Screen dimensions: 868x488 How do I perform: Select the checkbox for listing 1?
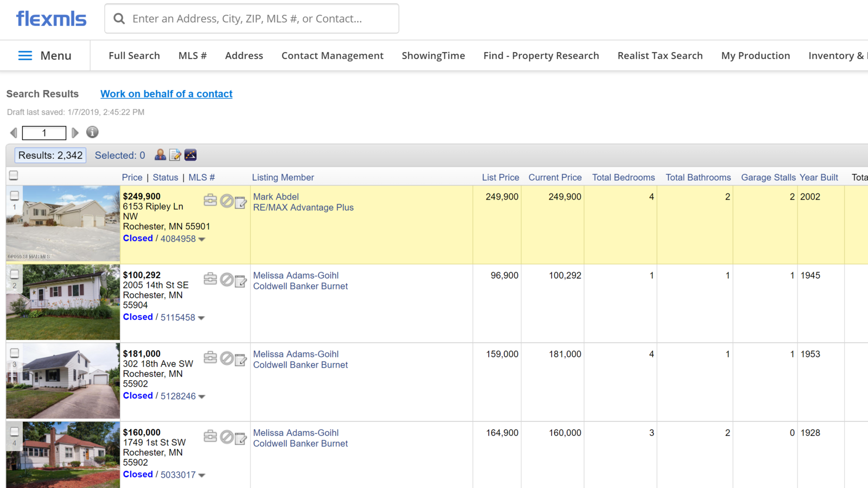[x=15, y=196]
